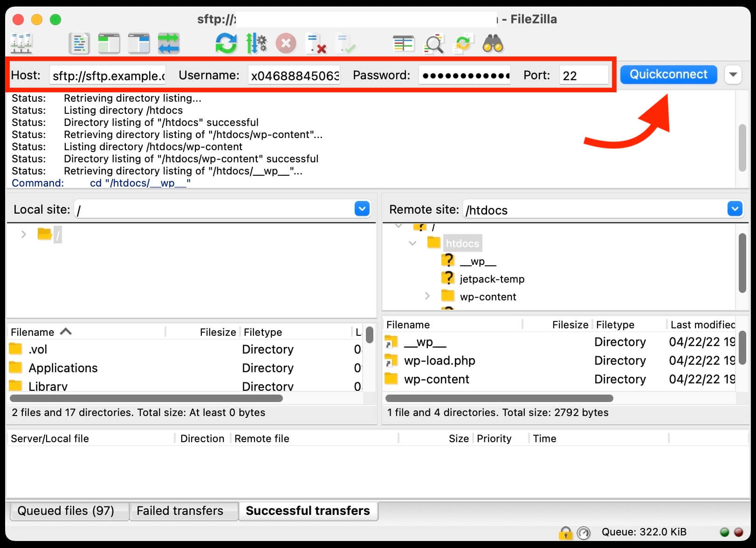756x548 pixels.
Task: Collapse the remote root tree node
Action: (398, 227)
